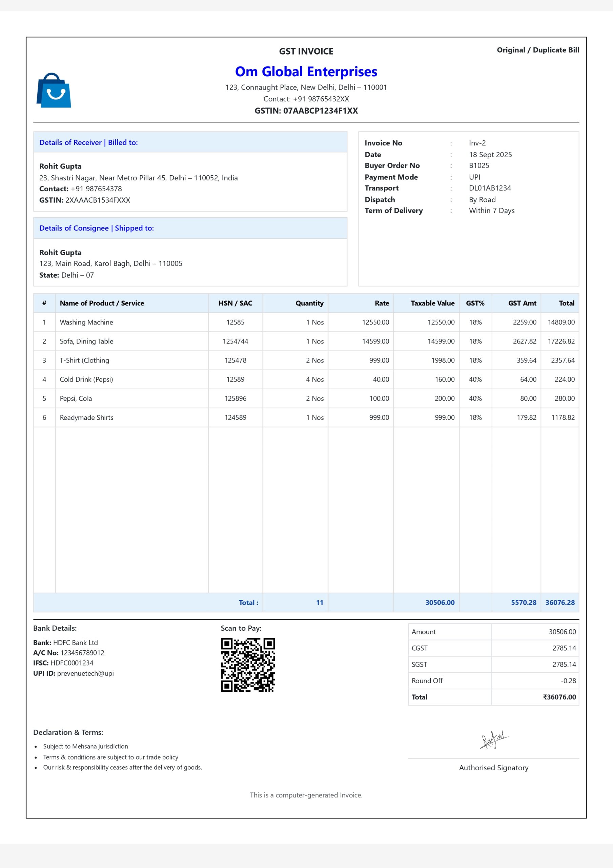Select Payment Mode value UPI
Image resolution: width=613 pixels, height=868 pixels.
pyautogui.click(x=475, y=177)
